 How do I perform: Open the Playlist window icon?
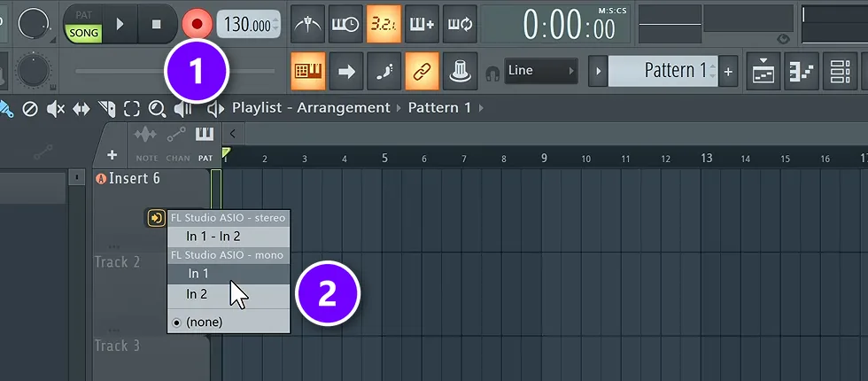(763, 71)
